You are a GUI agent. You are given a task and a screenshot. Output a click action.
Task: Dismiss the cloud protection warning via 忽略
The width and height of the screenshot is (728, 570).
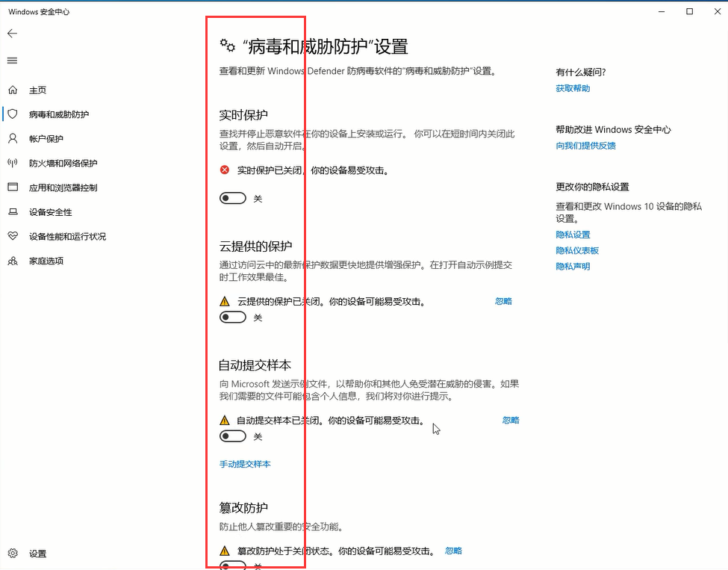pyautogui.click(x=503, y=301)
